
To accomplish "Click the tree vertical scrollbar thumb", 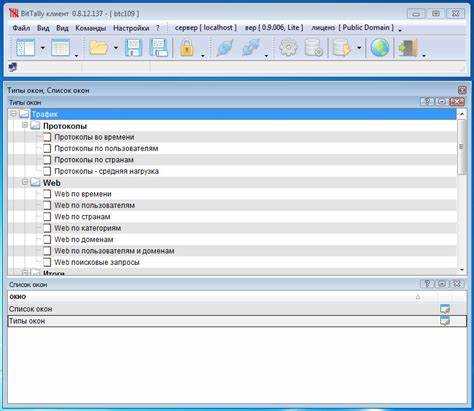I will (462, 147).
